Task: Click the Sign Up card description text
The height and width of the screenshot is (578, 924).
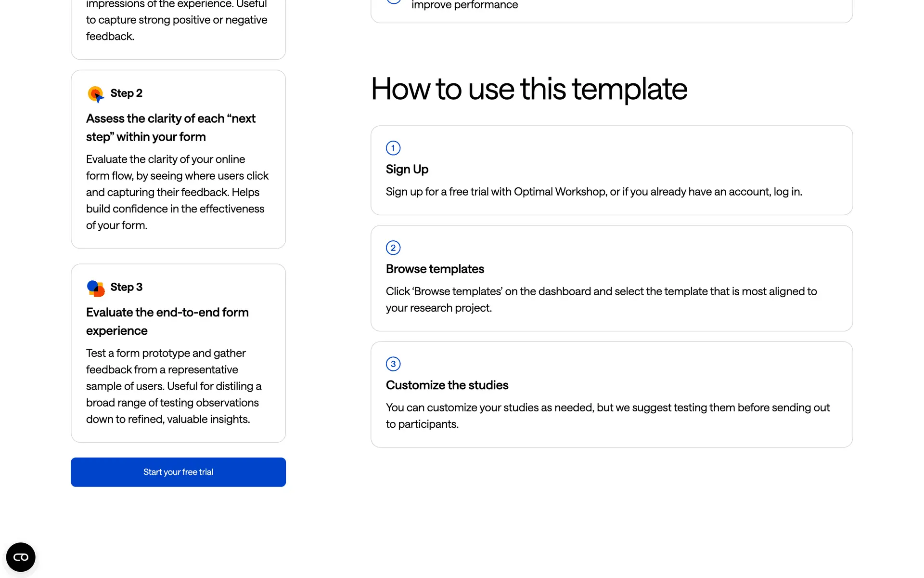Action: pos(593,192)
